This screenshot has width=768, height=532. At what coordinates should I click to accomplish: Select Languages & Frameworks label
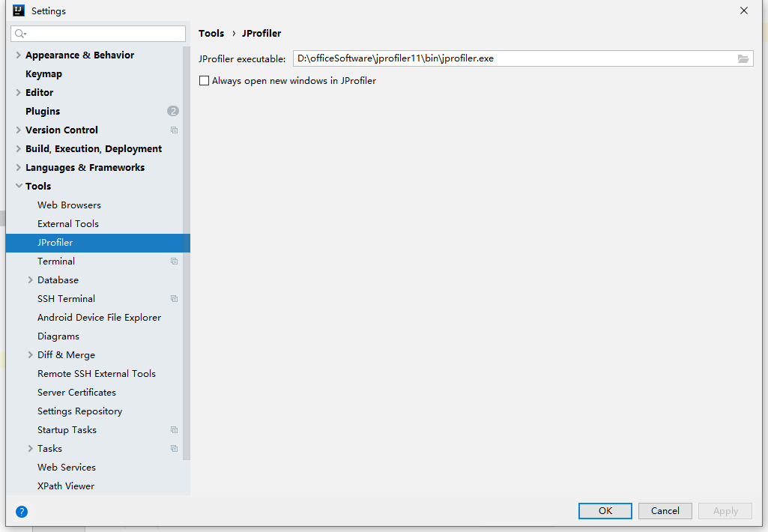tap(85, 168)
